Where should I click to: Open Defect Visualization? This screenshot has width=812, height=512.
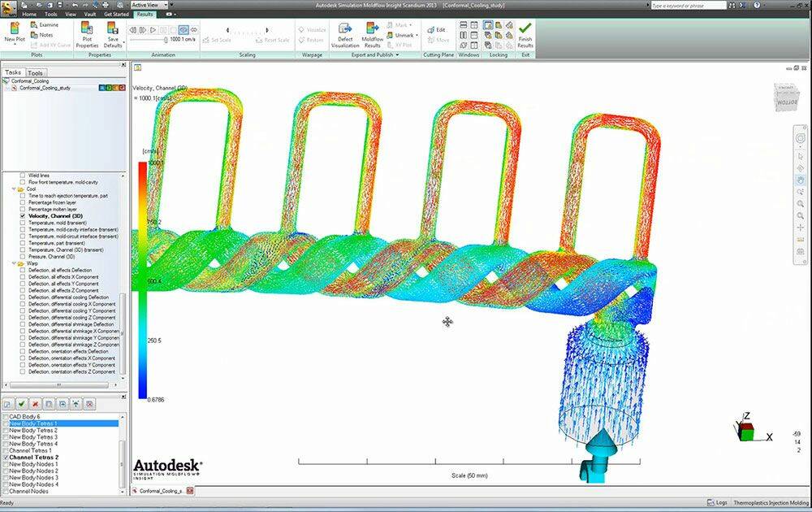click(x=345, y=35)
